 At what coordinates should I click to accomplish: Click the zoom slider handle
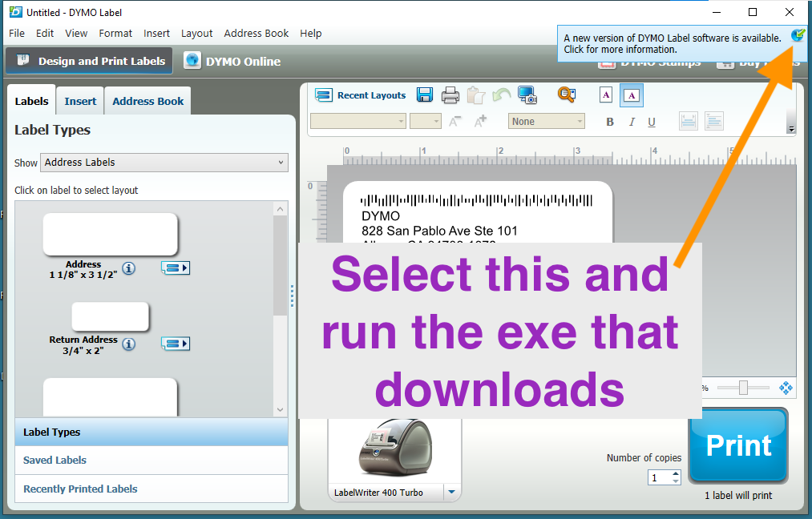coord(743,388)
